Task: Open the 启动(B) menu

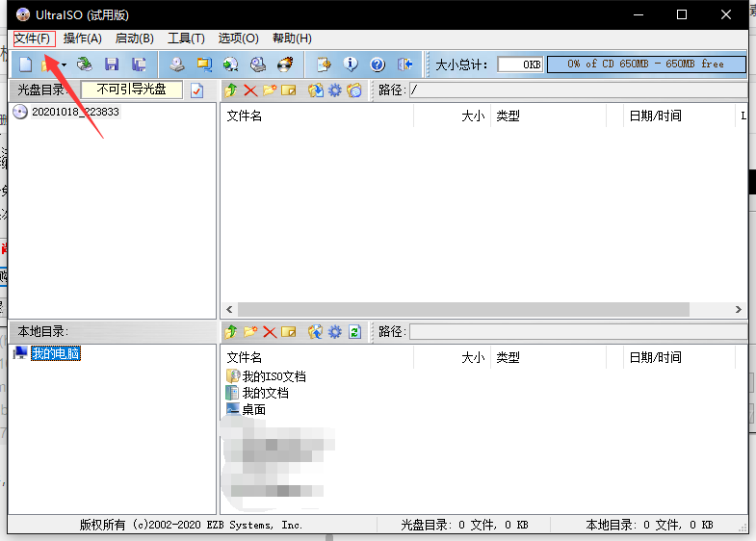Action: pos(135,39)
